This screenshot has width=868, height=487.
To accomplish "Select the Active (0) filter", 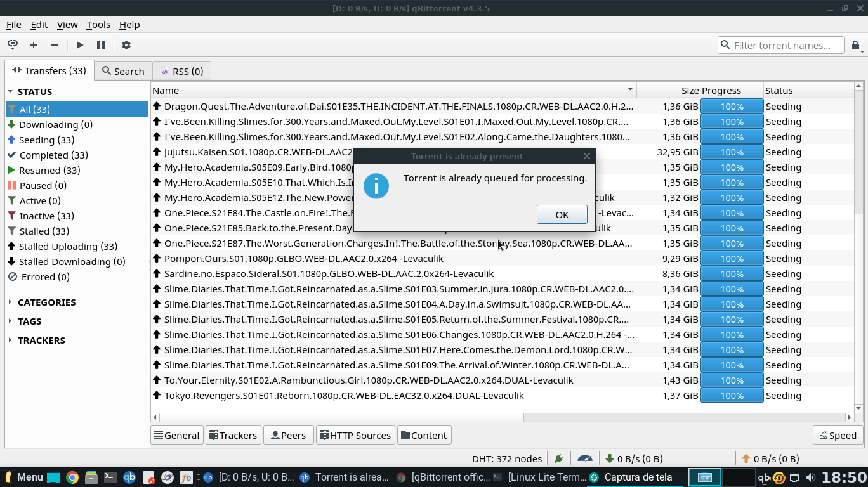I will pyautogui.click(x=77, y=200).
